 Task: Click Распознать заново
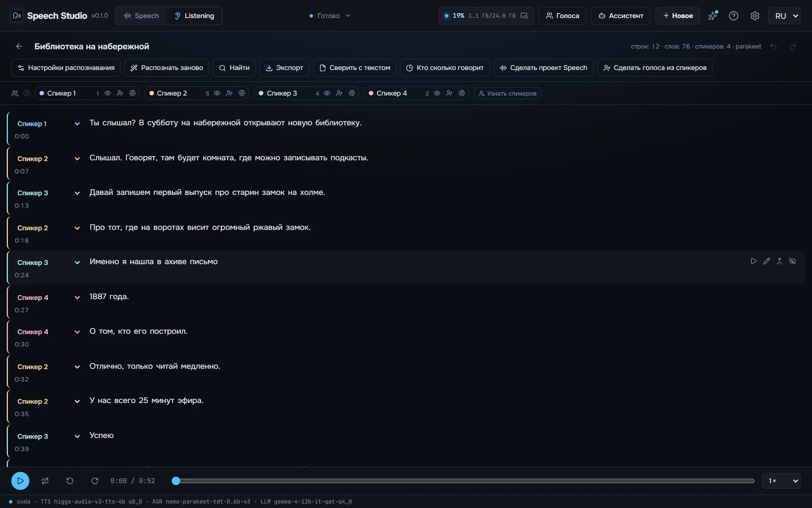pos(167,68)
